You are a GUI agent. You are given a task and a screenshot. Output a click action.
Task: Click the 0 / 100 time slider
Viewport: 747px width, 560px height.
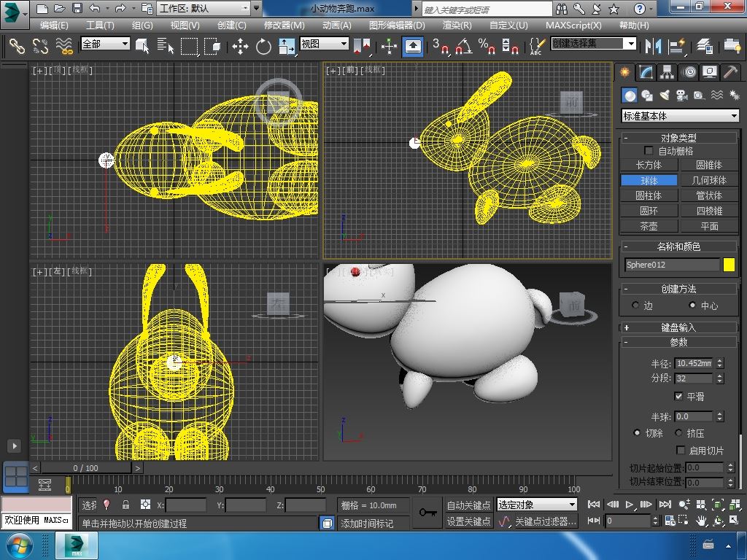tap(86, 468)
